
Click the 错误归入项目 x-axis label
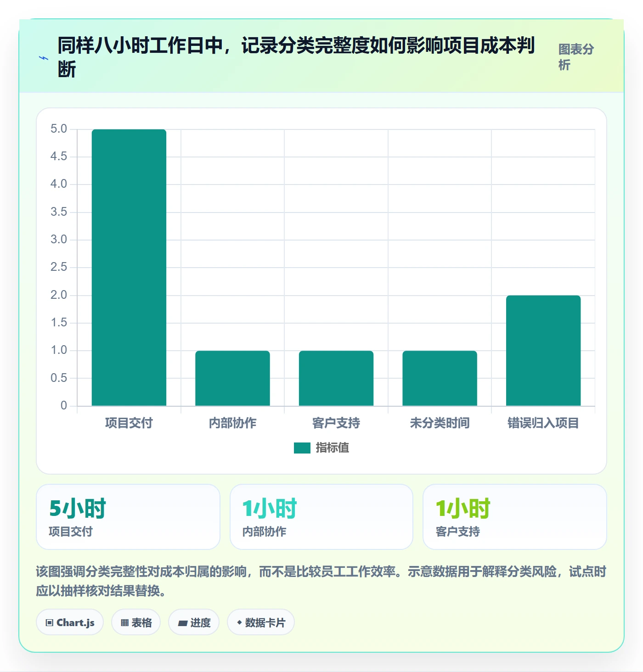click(x=543, y=423)
